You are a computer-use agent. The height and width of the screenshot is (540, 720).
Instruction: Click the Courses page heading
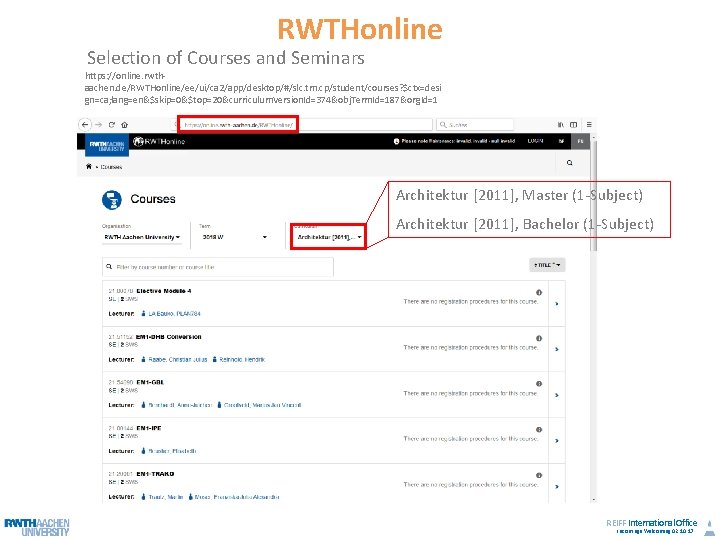[153, 199]
